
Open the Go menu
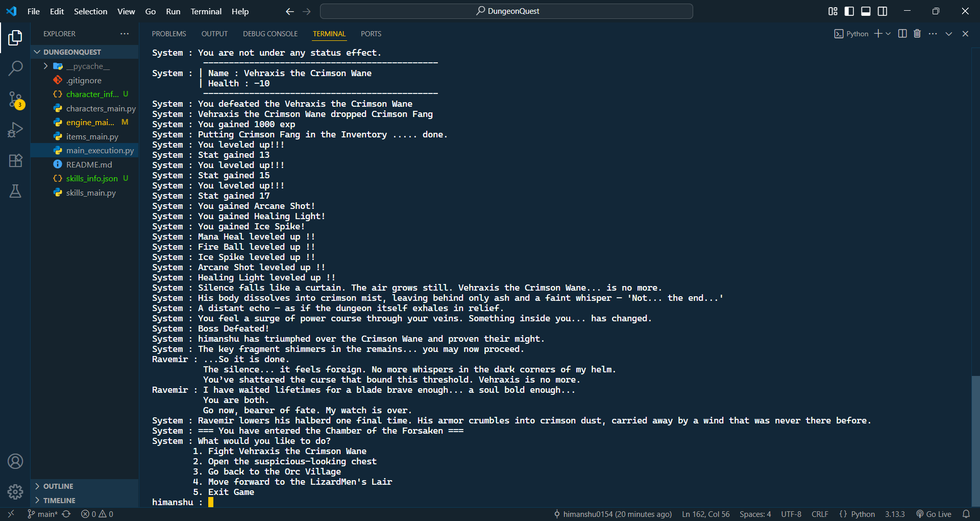151,11
